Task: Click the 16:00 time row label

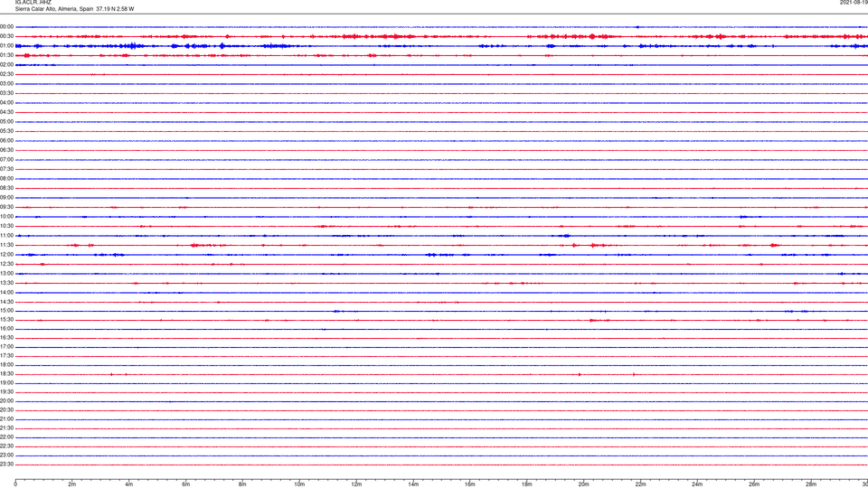Action: point(6,329)
